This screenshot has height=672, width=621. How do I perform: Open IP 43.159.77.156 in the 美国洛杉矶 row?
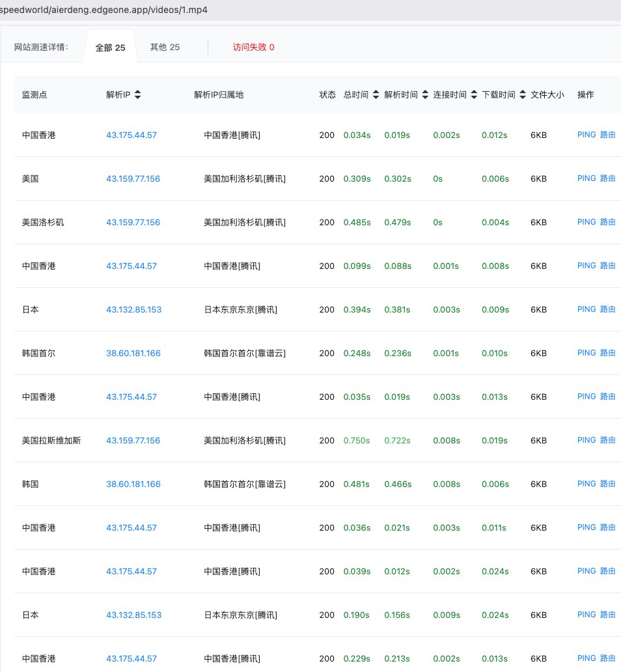[x=133, y=223]
